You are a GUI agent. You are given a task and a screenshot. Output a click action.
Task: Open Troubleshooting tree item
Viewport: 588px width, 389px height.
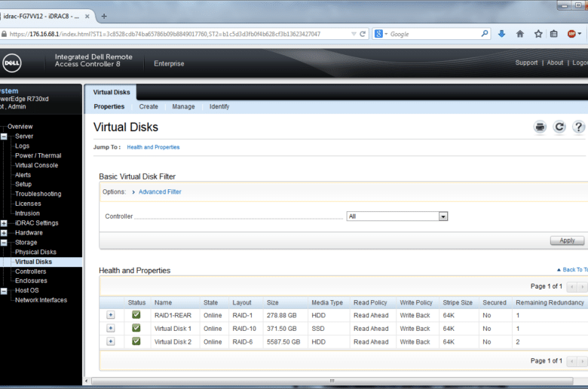(x=38, y=194)
